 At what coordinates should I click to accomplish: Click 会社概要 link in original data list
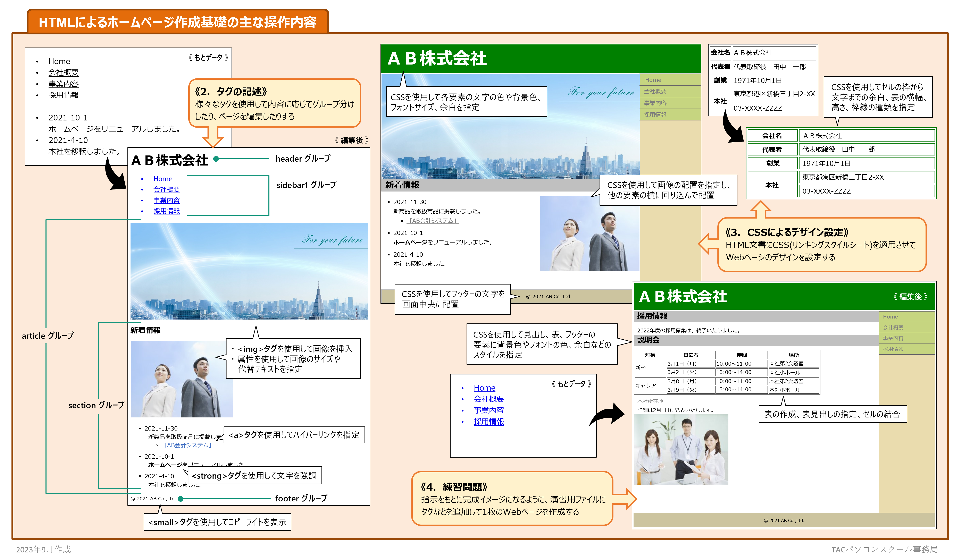[x=63, y=73]
